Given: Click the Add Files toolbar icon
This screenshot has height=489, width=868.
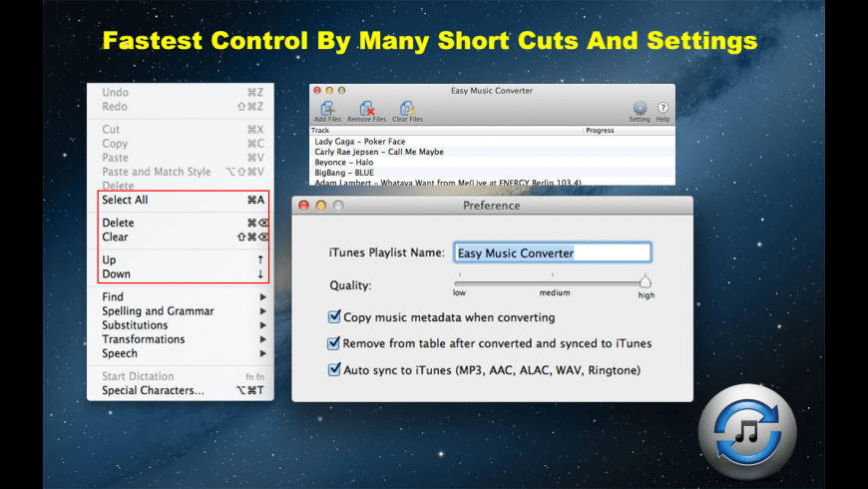Looking at the screenshot, I should pyautogui.click(x=327, y=112).
